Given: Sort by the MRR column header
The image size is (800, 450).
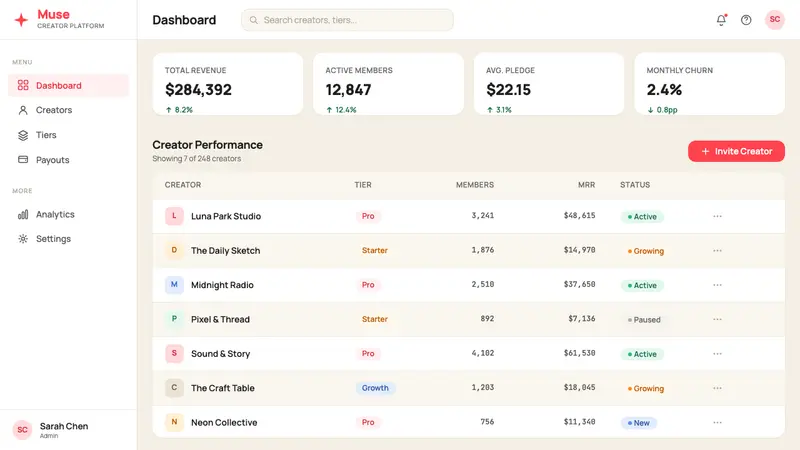Looking at the screenshot, I should [586, 185].
